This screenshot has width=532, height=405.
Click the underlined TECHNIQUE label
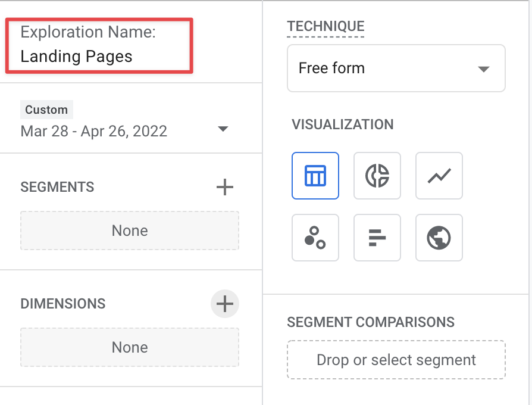point(326,26)
